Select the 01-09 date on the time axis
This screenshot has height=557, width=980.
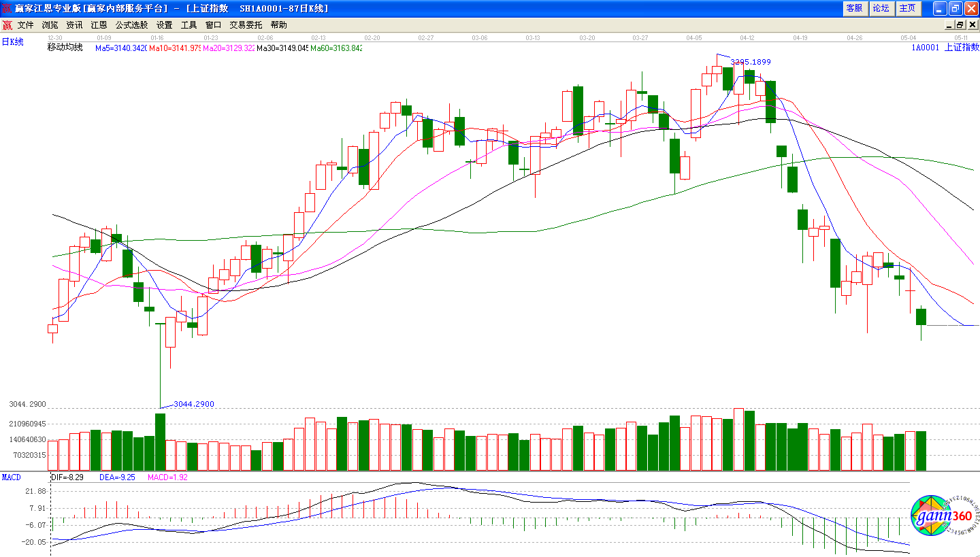104,38
